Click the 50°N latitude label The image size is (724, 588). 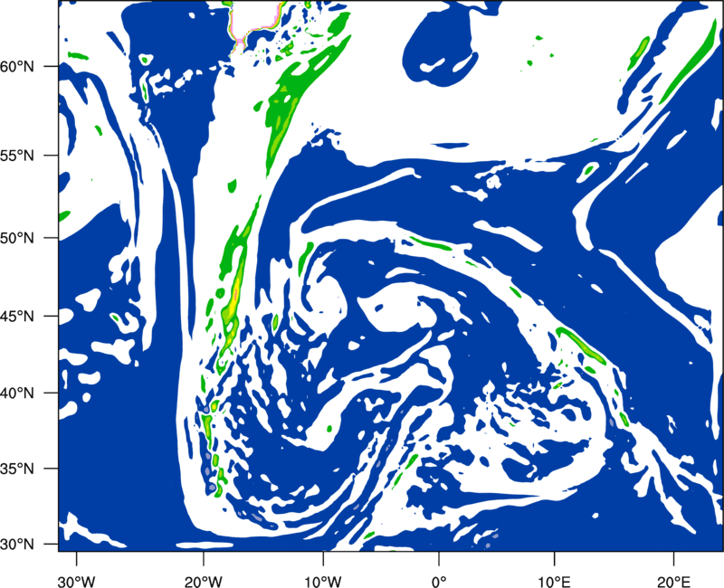click(x=17, y=239)
